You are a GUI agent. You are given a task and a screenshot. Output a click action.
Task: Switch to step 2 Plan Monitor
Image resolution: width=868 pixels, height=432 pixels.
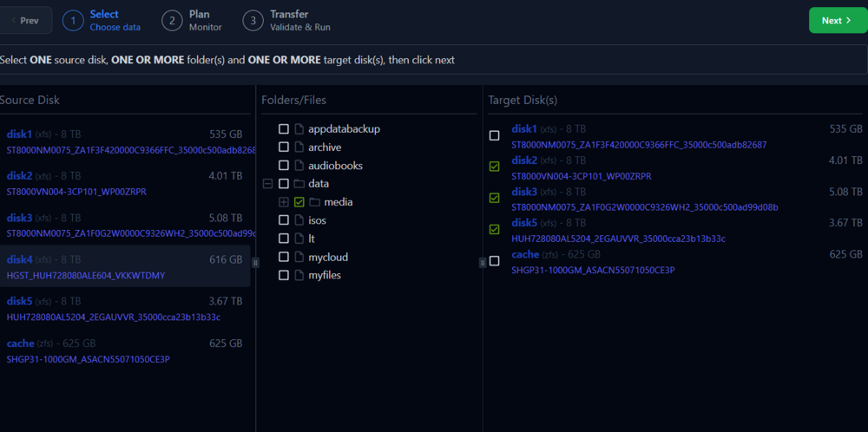pos(192,21)
